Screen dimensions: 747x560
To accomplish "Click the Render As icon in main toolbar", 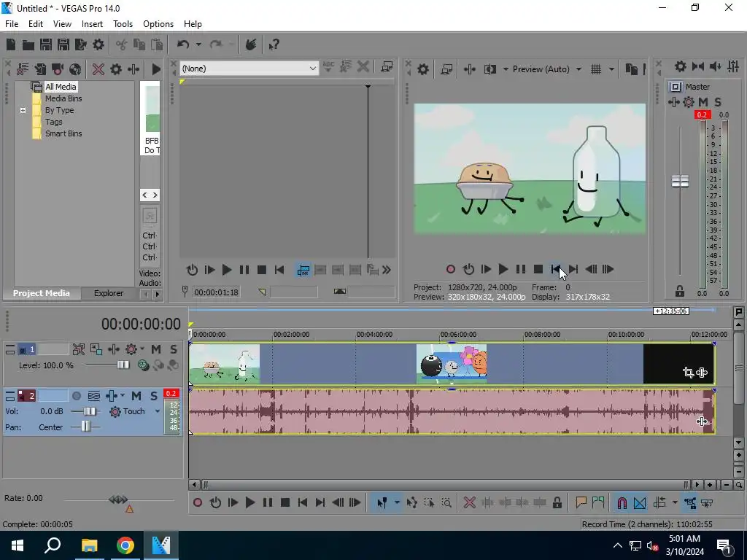I will (x=80, y=44).
